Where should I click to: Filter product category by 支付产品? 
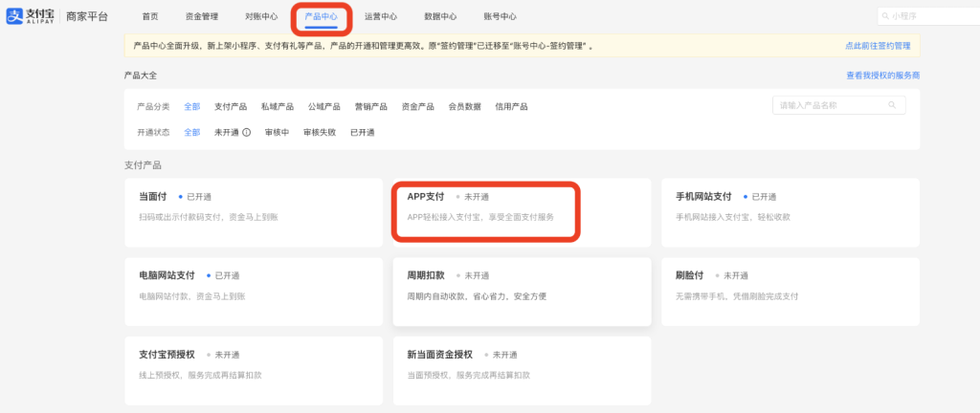click(x=230, y=106)
